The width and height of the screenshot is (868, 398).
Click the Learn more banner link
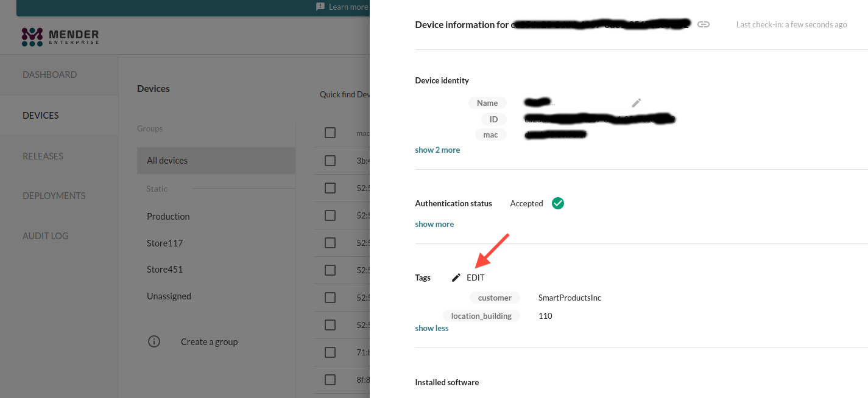[348, 7]
